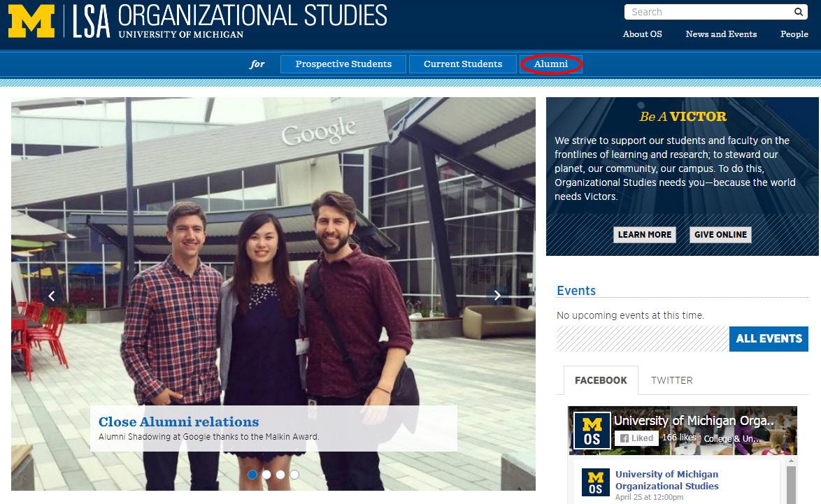The height and width of the screenshot is (504, 821).
Task: Select the fourth carousel dot indicator
Action: [x=295, y=474]
